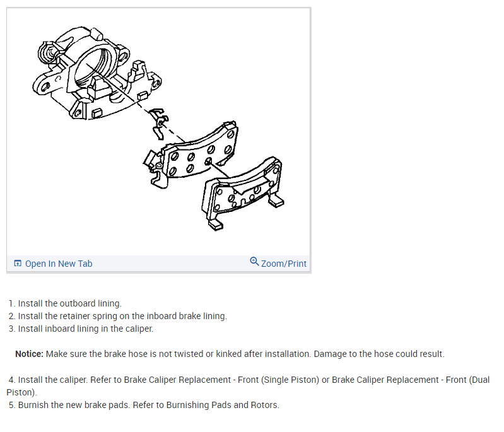Click the outboard brake lining with bottom tabs
Viewport: 504px width, 432px height.
[x=243, y=192]
